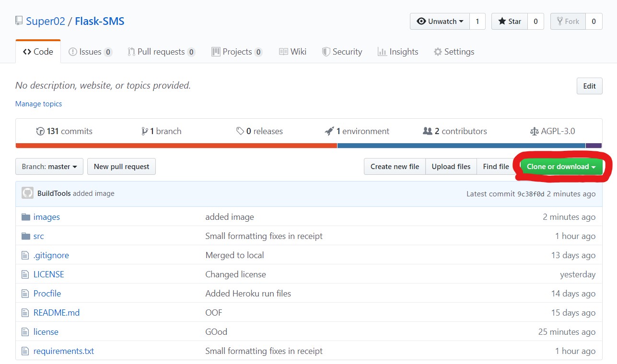
Task: Open the Issues tab
Action: pyautogui.click(x=90, y=52)
